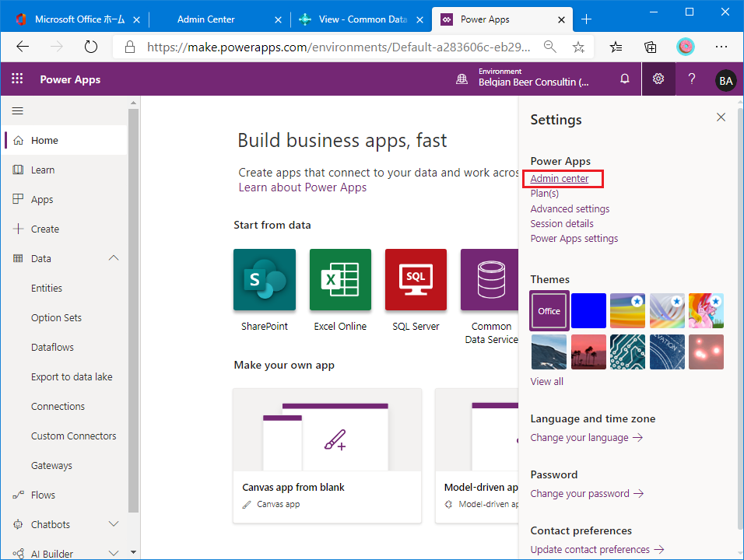Open the BA account avatar
Image resolution: width=744 pixels, height=560 pixels.
click(725, 81)
